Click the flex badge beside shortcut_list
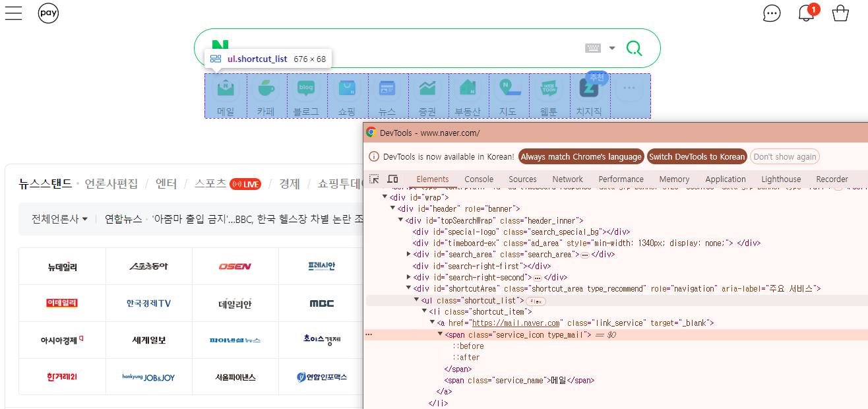Screen dimensions: 868x409 click(x=536, y=301)
